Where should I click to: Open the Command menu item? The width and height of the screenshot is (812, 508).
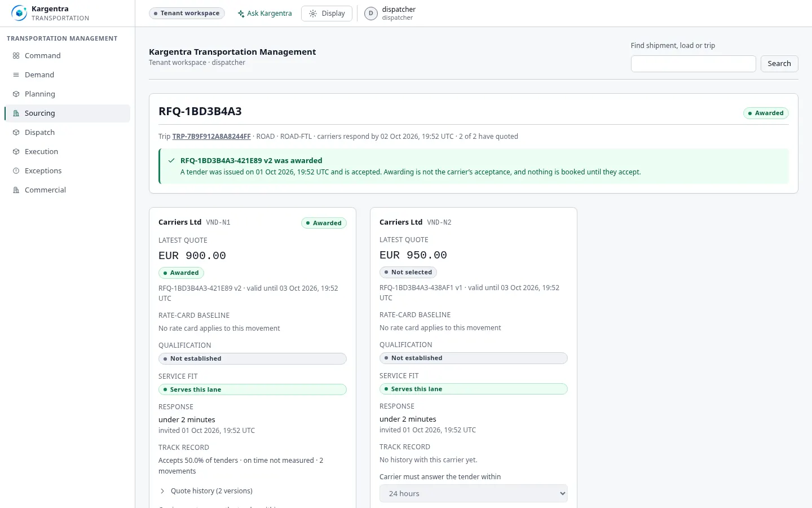(67, 56)
